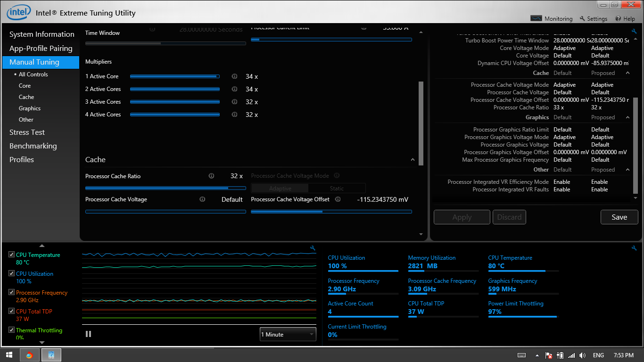
Task: Click the volume speaker tray icon
Action: pyautogui.click(x=582, y=355)
